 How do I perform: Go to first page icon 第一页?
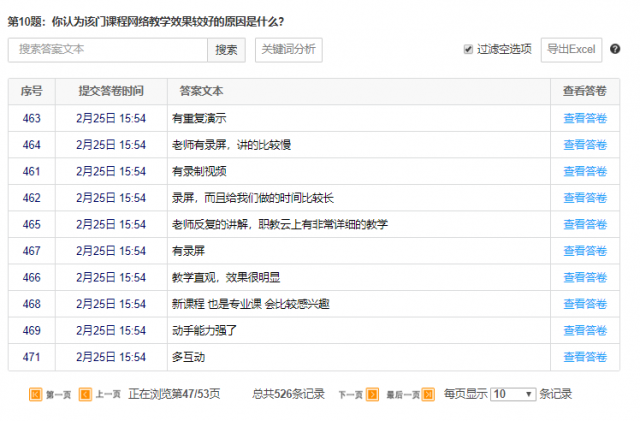click(36, 394)
